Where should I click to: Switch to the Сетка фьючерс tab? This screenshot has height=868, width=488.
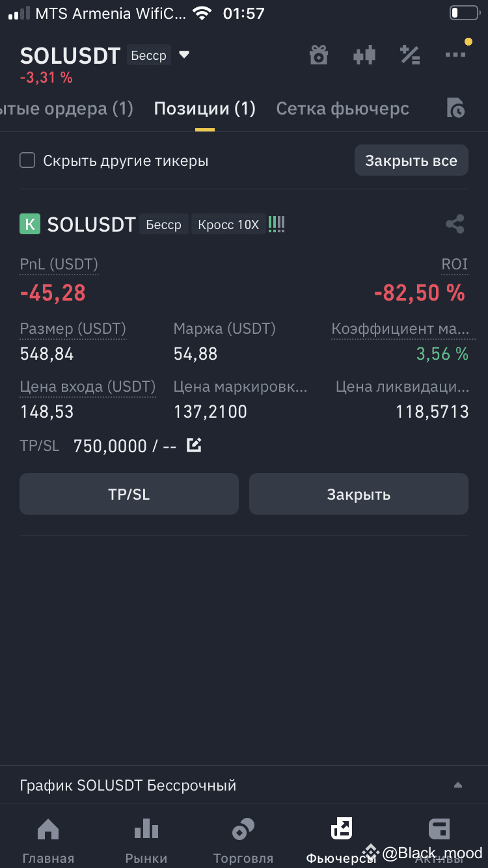(x=343, y=109)
